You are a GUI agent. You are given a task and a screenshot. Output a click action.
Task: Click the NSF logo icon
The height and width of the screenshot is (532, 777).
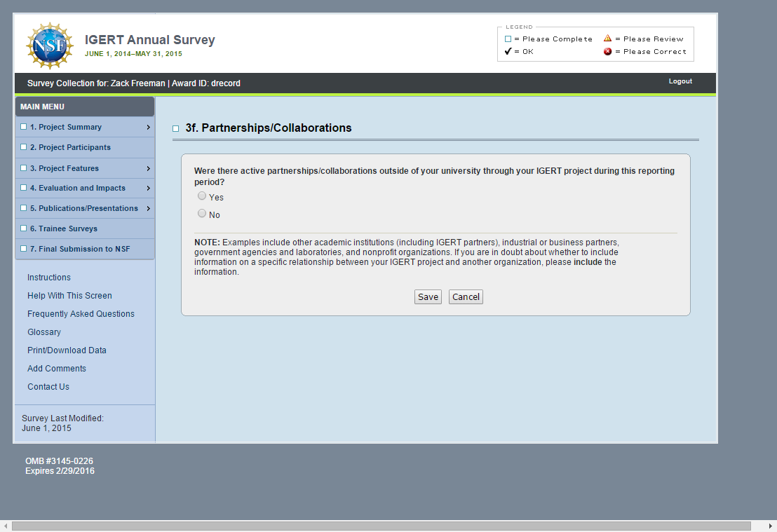[x=50, y=46]
